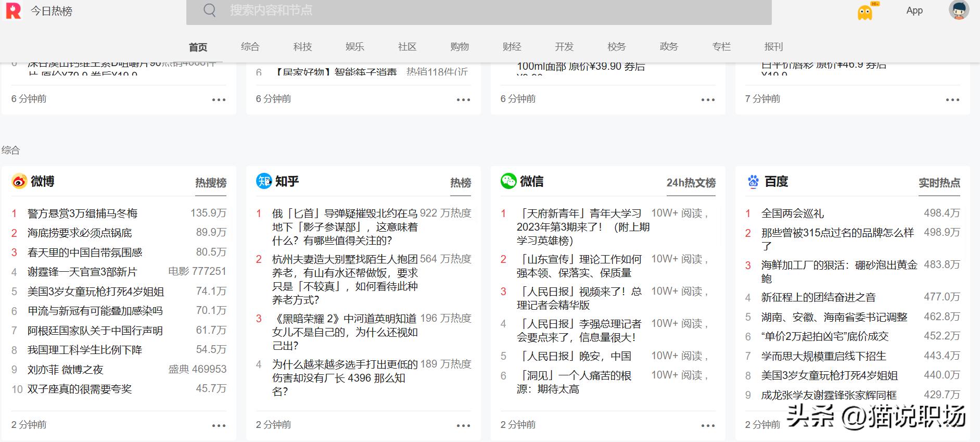This screenshot has height=442, width=980.
Task: Open the user avatar menu
Action: point(959,10)
